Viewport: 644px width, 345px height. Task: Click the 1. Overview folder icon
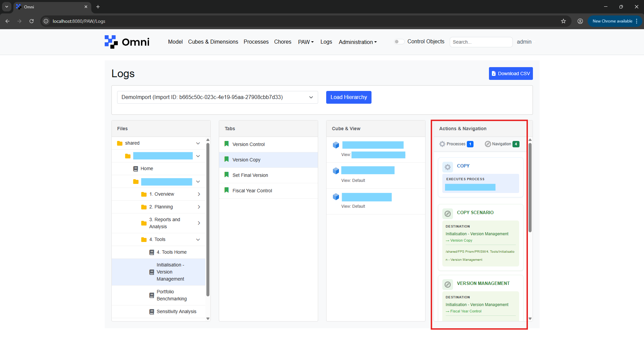(144, 194)
